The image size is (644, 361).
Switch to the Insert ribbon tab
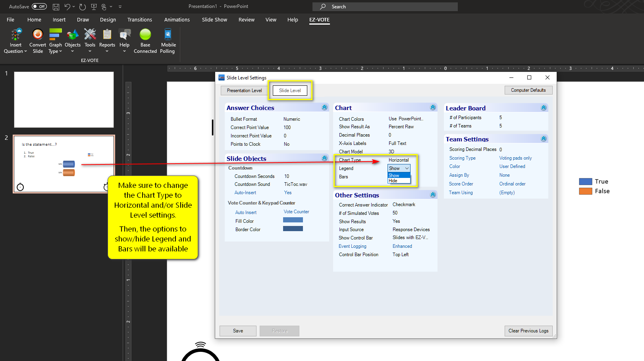click(x=59, y=19)
